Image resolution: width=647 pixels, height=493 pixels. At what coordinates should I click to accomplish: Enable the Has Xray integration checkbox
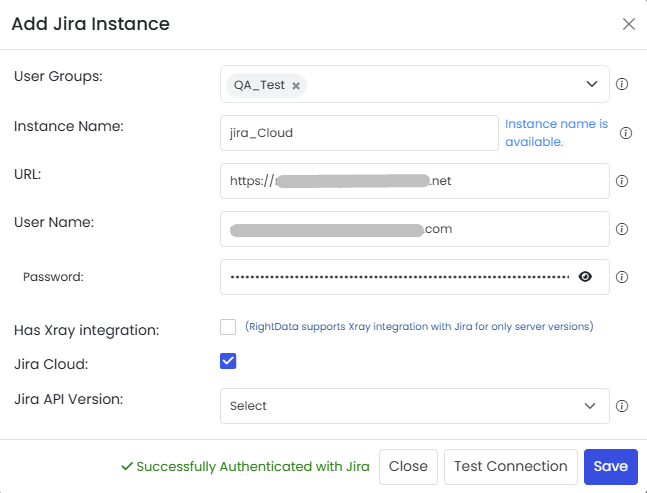(228, 327)
